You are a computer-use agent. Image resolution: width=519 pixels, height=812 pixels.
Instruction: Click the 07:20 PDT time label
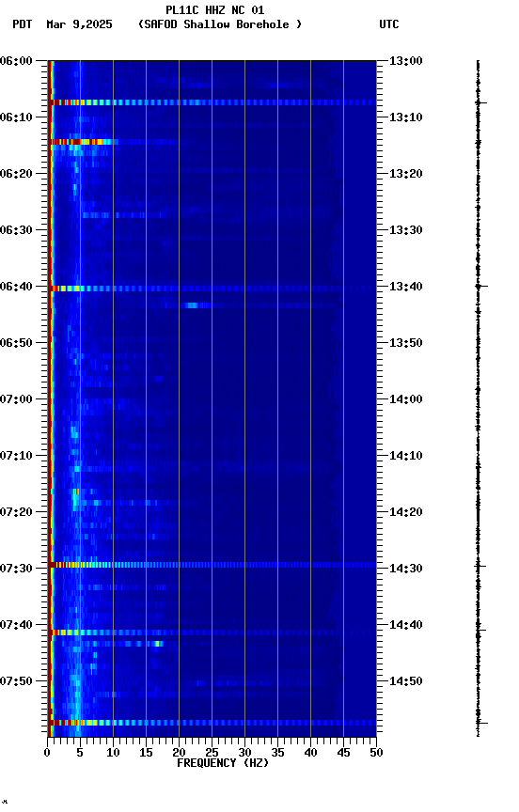point(16,512)
